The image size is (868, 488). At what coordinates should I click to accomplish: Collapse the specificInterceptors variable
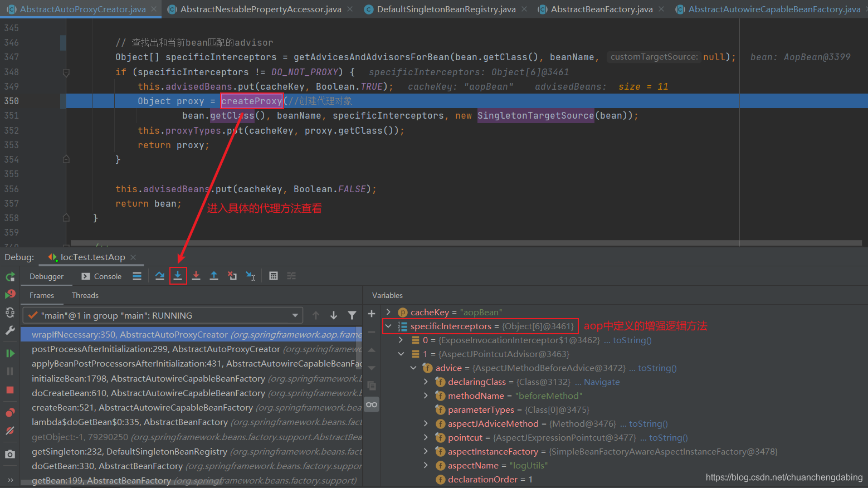click(x=388, y=326)
